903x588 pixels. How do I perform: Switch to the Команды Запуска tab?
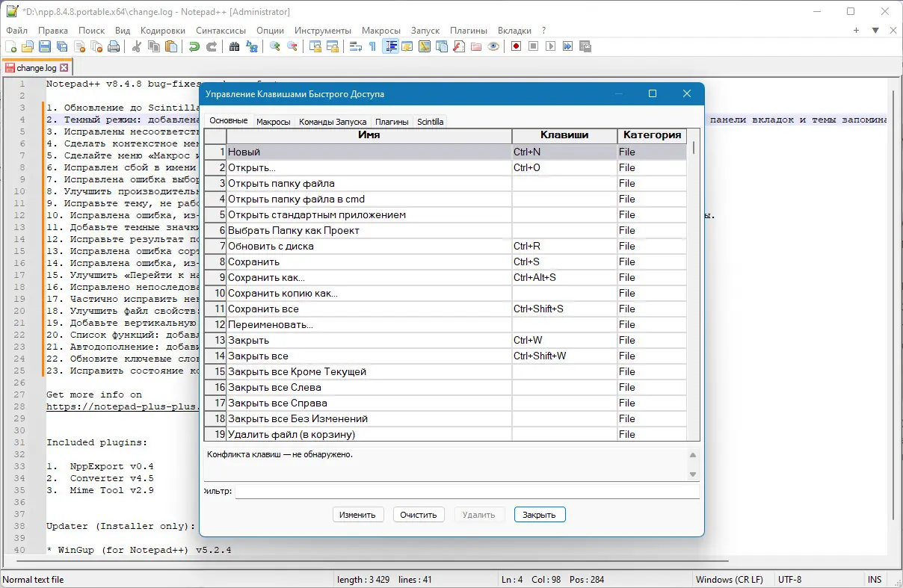(333, 121)
